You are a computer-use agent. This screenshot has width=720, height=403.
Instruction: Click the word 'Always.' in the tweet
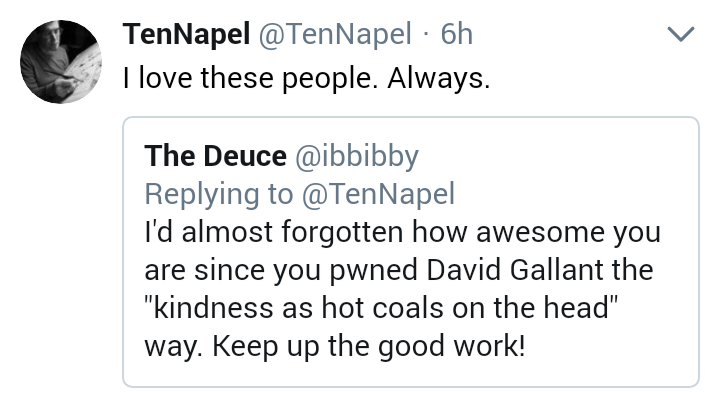(439, 78)
